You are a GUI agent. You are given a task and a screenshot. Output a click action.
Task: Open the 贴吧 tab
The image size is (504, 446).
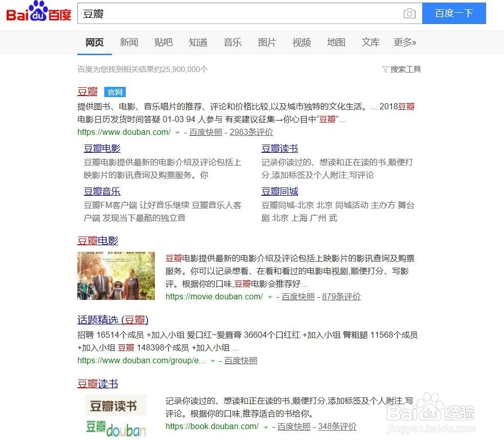coord(163,42)
